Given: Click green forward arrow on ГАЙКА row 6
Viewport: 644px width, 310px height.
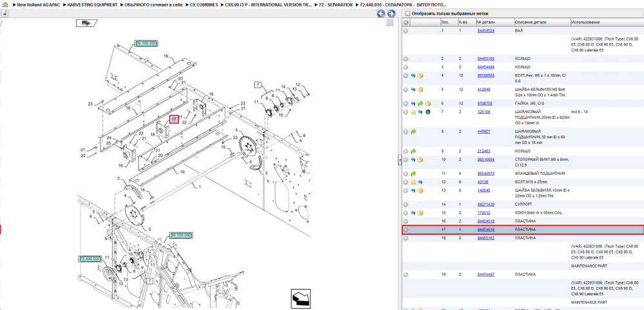Looking at the screenshot, I should tap(421, 104).
